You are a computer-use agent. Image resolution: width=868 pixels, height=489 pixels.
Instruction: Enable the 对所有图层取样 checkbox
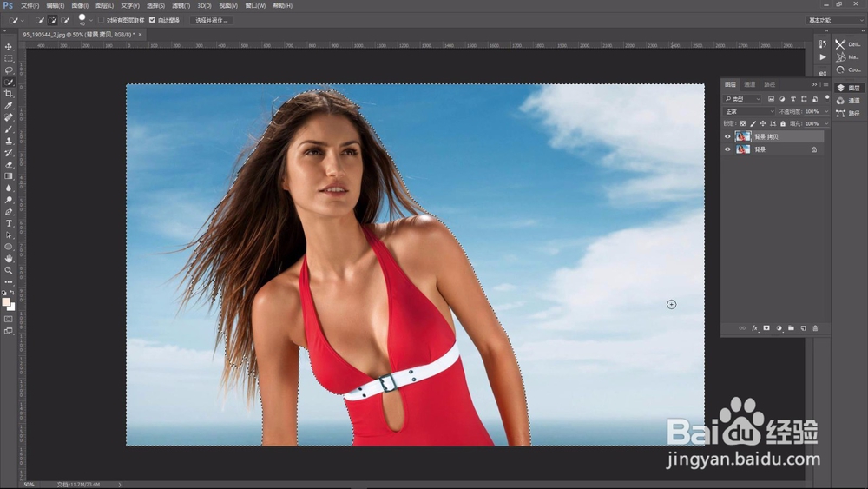[x=102, y=20]
